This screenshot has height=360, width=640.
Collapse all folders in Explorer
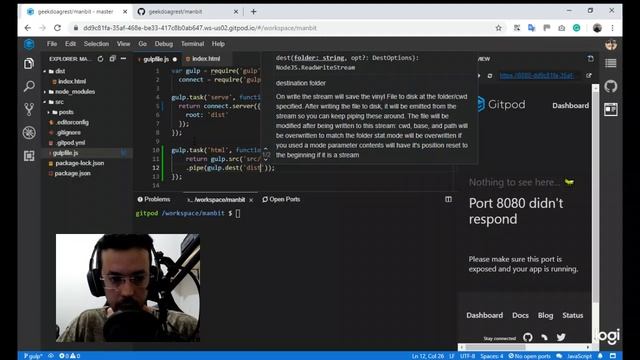112,59
